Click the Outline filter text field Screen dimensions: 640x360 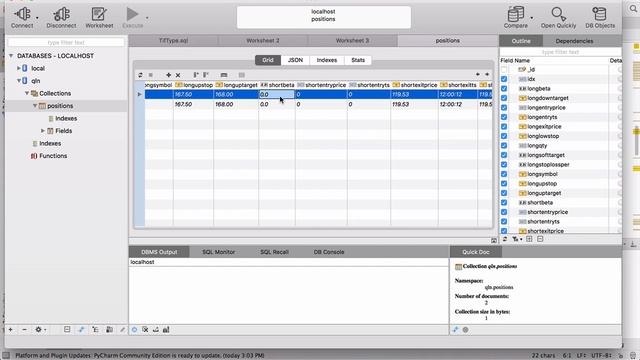click(560, 52)
